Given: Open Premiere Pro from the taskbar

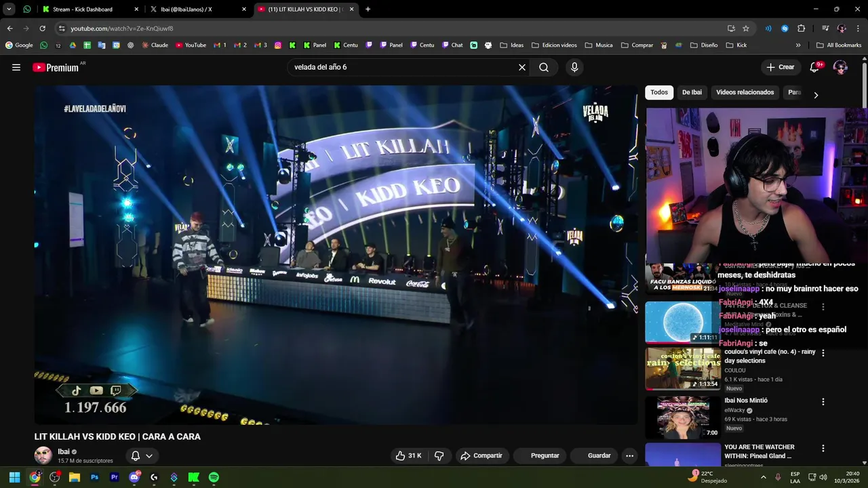Looking at the screenshot, I should [114, 477].
